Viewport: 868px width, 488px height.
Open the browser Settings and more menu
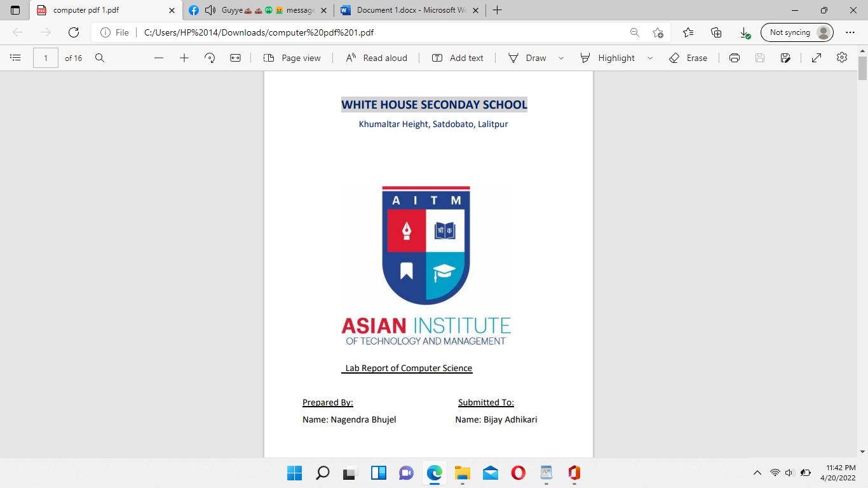click(850, 32)
